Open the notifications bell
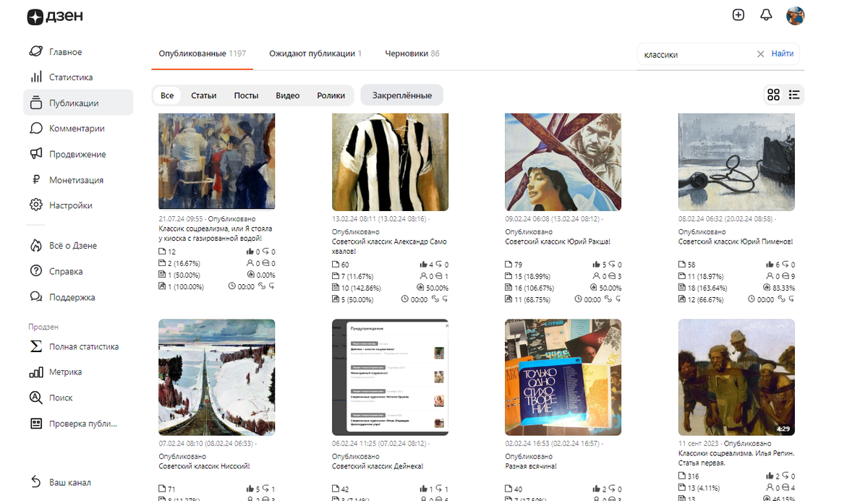The width and height of the screenshot is (868, 501). pos(766,15)
